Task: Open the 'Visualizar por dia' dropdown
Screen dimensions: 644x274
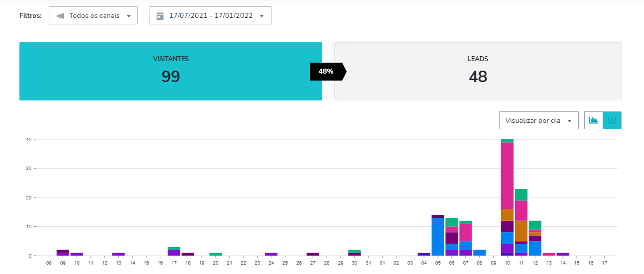Action: [538, 120]
